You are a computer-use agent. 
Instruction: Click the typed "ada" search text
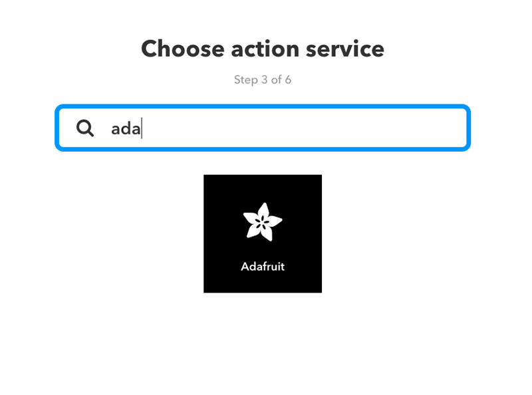(x=125, y=128)
